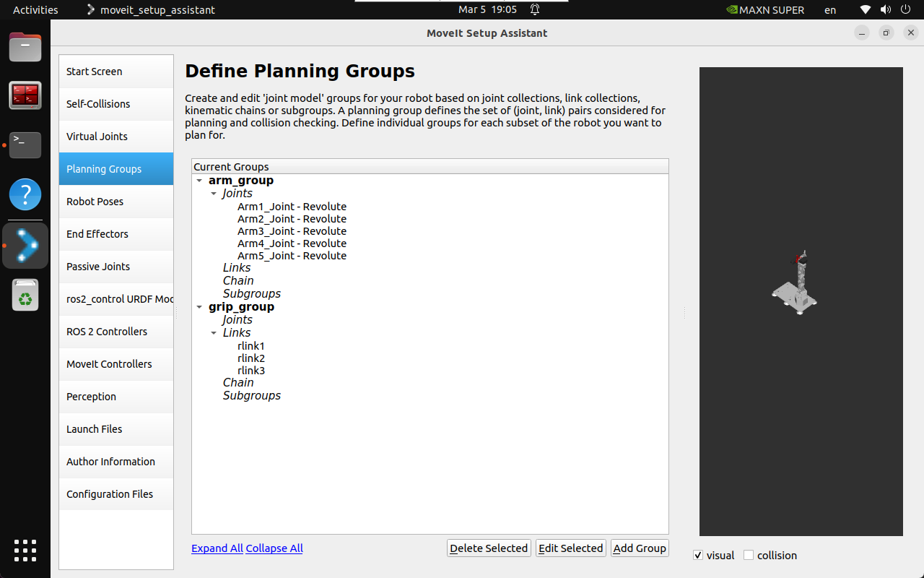Select Links under arm_group
The image size is (924, 578).
click(237, 268)
